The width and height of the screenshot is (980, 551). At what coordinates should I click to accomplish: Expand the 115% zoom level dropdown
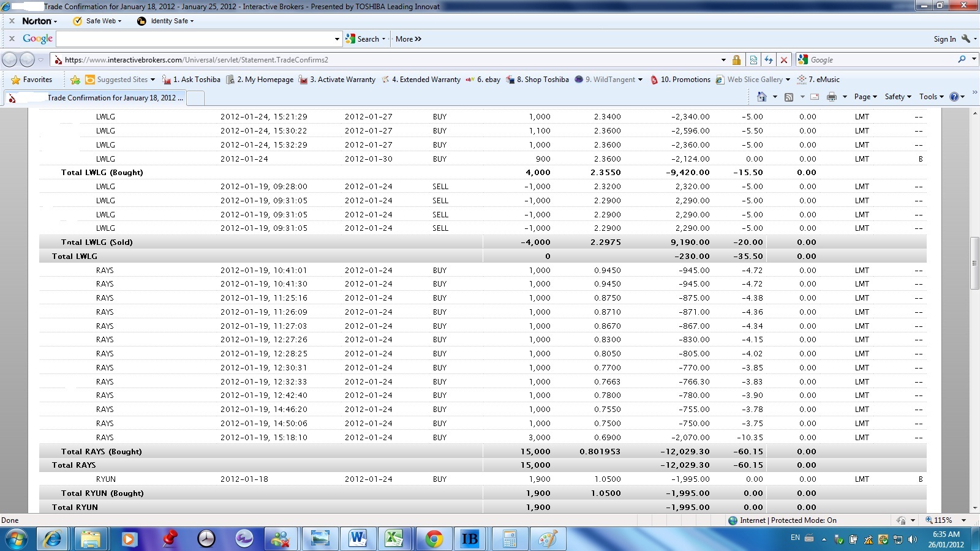(x=963, y=520)
